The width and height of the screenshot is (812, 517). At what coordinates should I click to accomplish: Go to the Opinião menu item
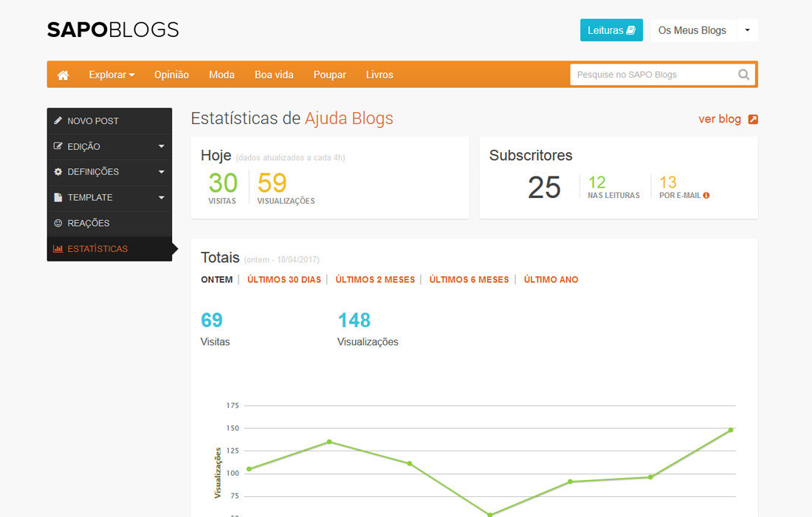coord(171,75)
